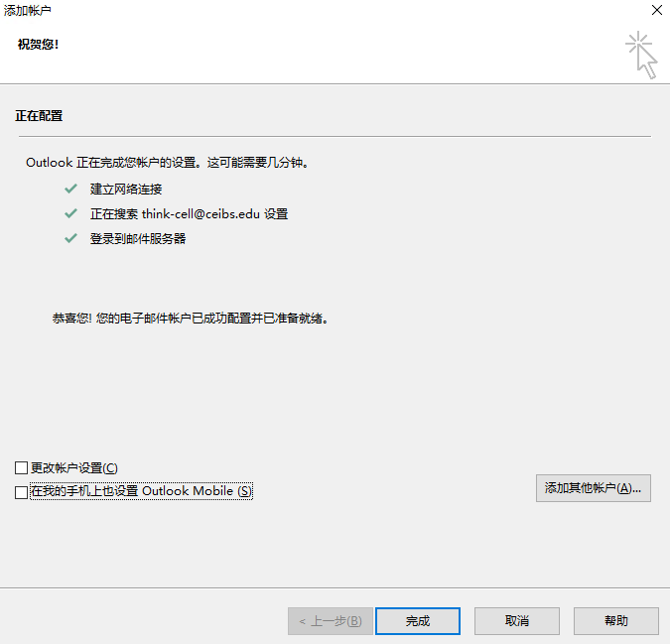Click the 恭喜您 success message text
670x644 pixels.
pyautogui.click(x=190, y=320)
